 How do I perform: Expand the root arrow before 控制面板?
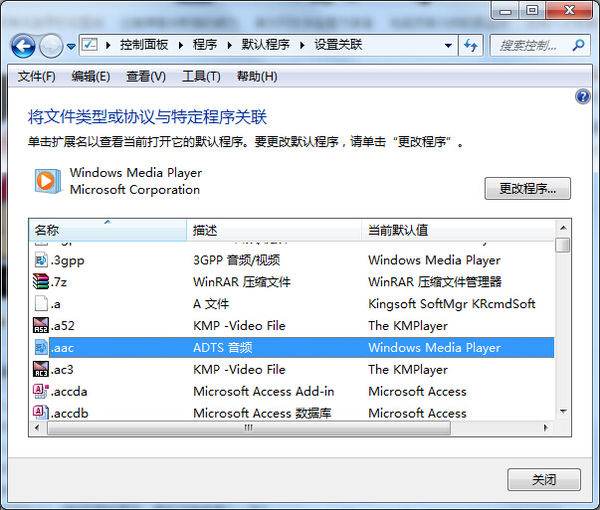[x=108, y=46]
